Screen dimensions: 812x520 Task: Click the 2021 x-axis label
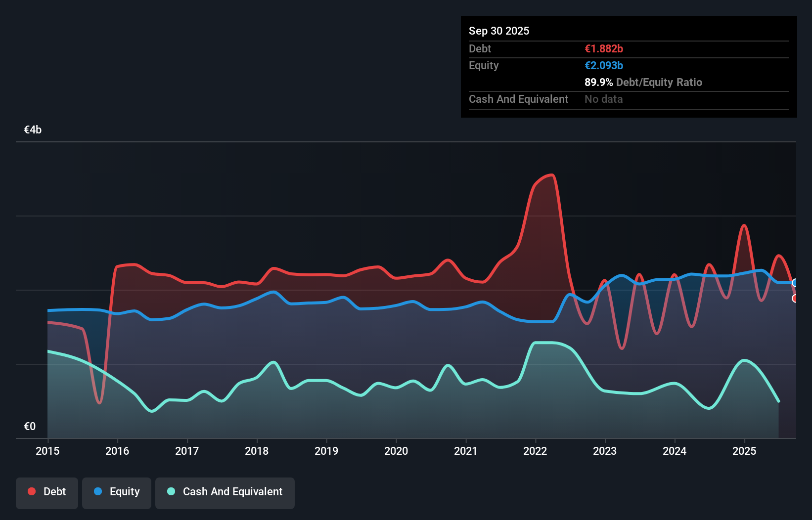coord(466,451)
